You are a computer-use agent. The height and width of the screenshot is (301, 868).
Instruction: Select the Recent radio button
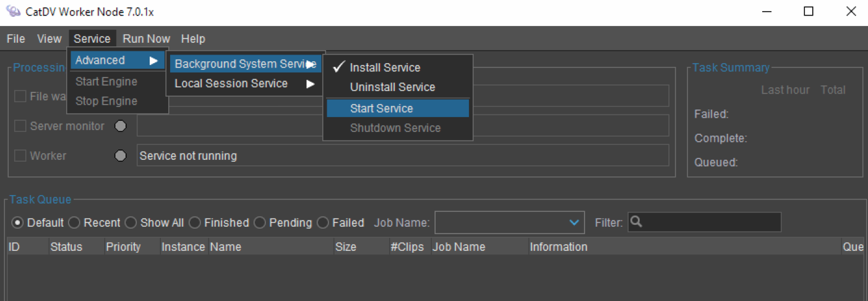point(74,222)
